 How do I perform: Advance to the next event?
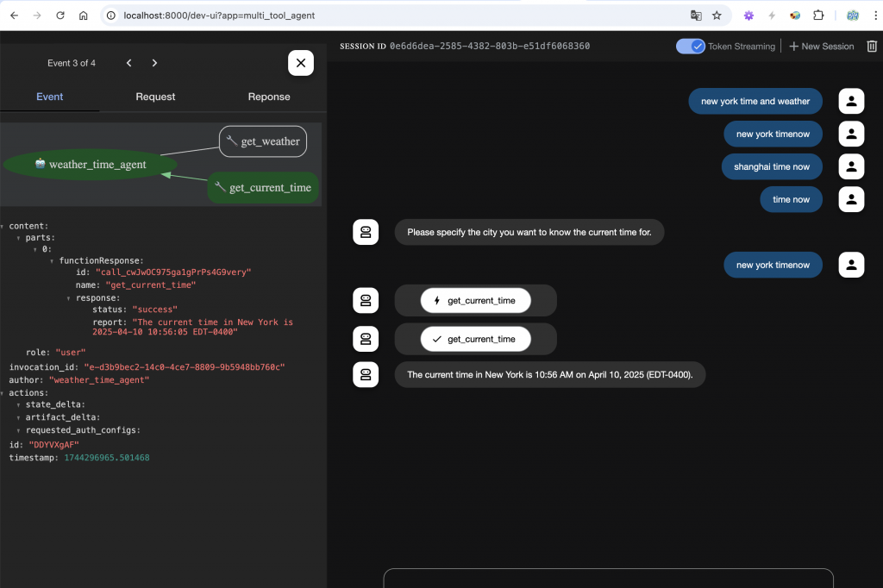(154, 63)
